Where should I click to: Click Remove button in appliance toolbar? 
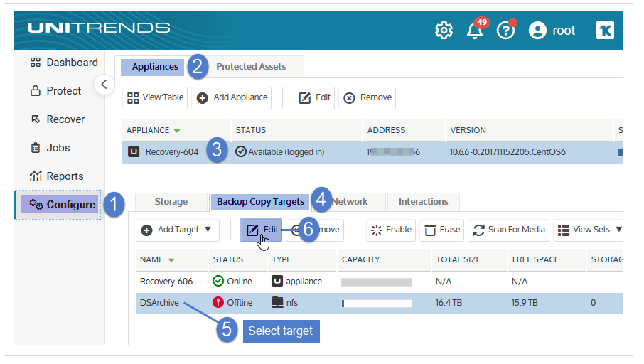click(x=367, y=98)
